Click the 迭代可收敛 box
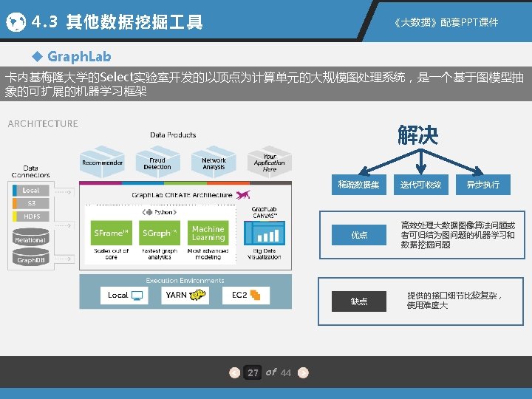This screenshot has height=399, width=532. [420, 185]
